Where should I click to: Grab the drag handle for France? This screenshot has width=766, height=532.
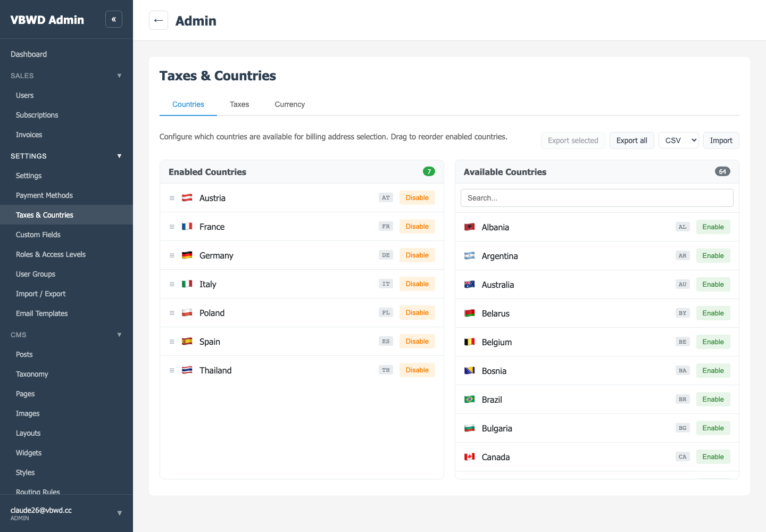[172, 227]
